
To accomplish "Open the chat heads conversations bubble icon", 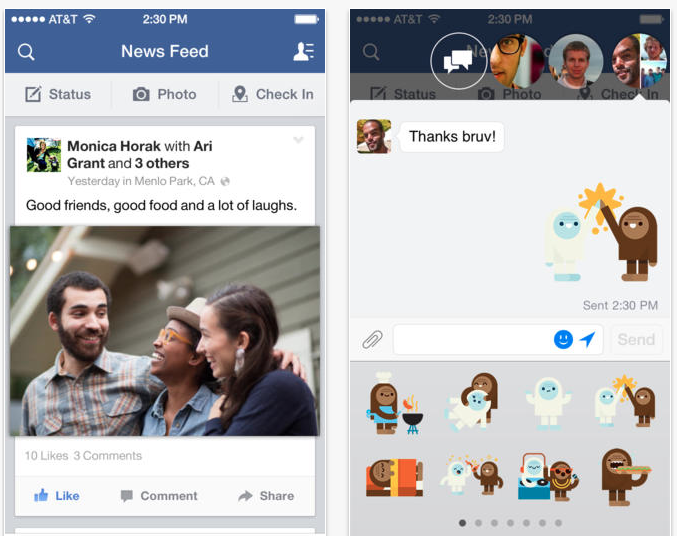I will 458,61.
